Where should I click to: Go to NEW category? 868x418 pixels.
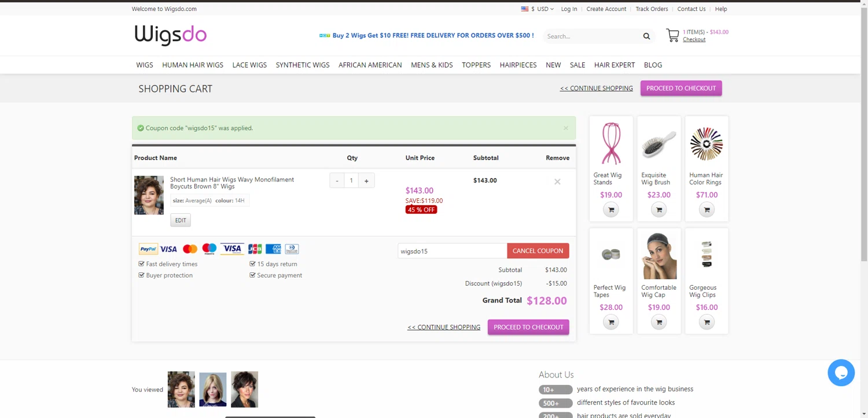(553, 65)
